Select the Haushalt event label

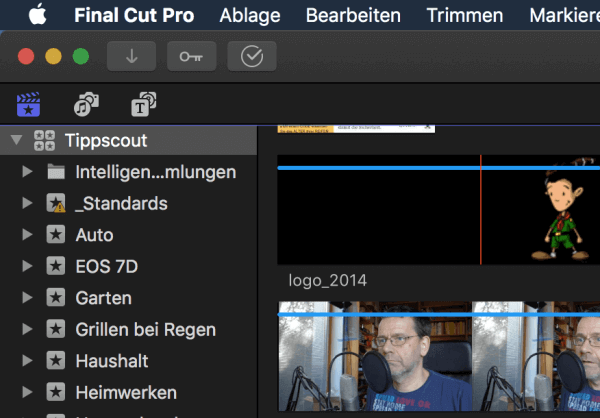point(112,361)
